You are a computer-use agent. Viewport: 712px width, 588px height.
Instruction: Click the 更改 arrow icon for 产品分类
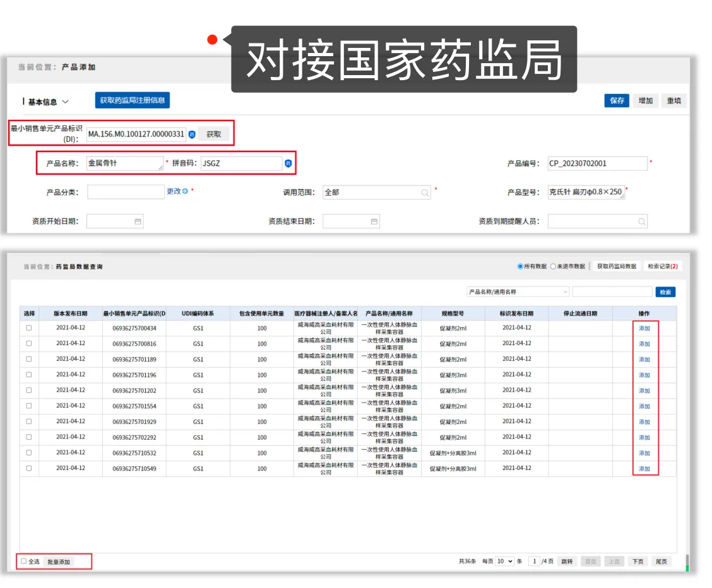pyautogui.click(x=186, y=191)
